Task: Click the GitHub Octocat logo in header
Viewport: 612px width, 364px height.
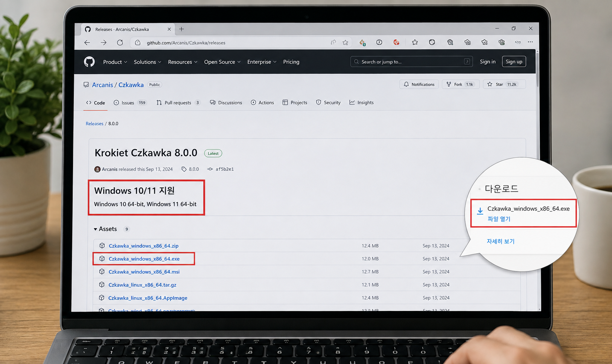Action: (x=89, y=62)
